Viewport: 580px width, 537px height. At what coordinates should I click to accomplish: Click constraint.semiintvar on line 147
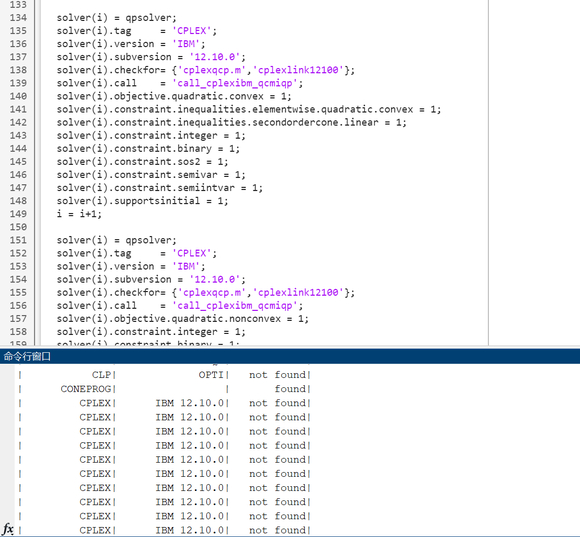pyautogui.click(x=159, y=188)
